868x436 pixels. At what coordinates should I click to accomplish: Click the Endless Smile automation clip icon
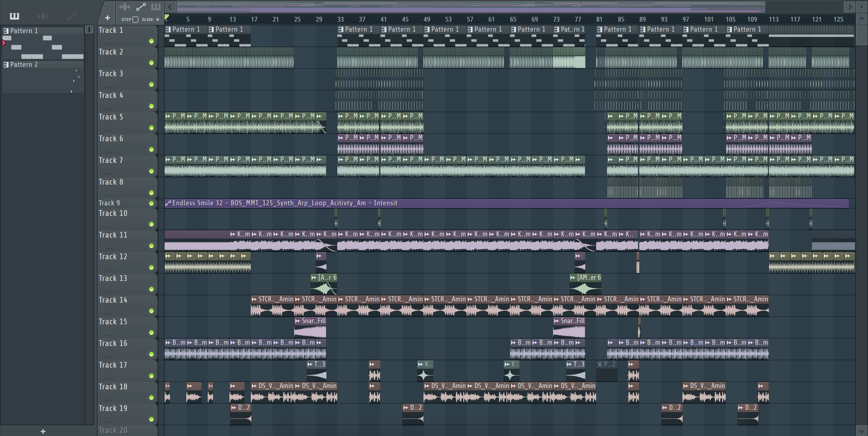tap(168, 203)
